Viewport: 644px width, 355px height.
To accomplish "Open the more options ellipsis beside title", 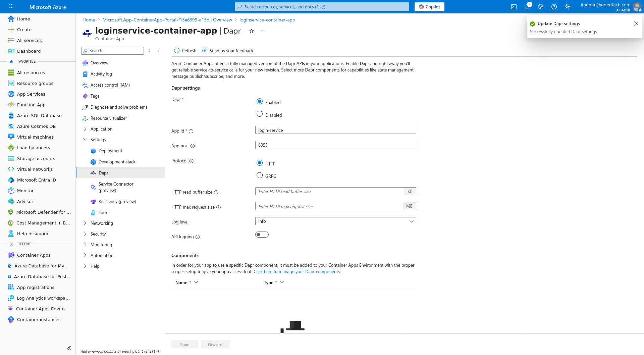I will click(262, 31).
